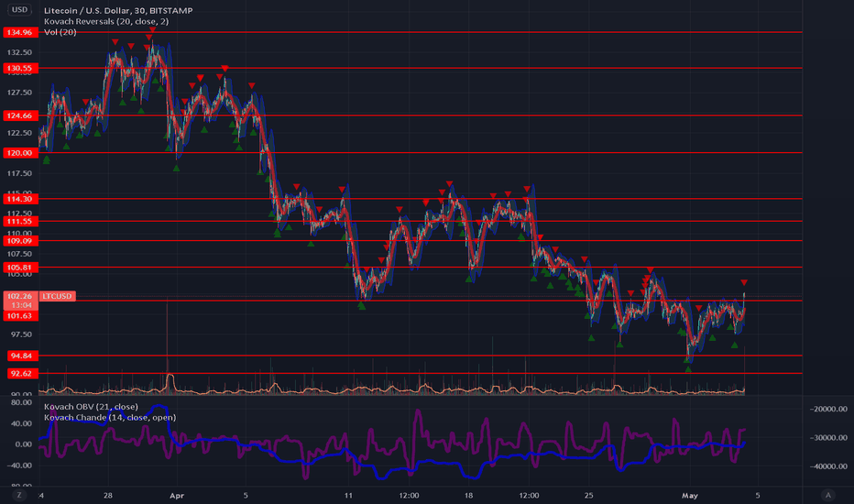Select the 94.84 horizontal line label
Viewport: 854px width, 504px height.
coord(22,356)
